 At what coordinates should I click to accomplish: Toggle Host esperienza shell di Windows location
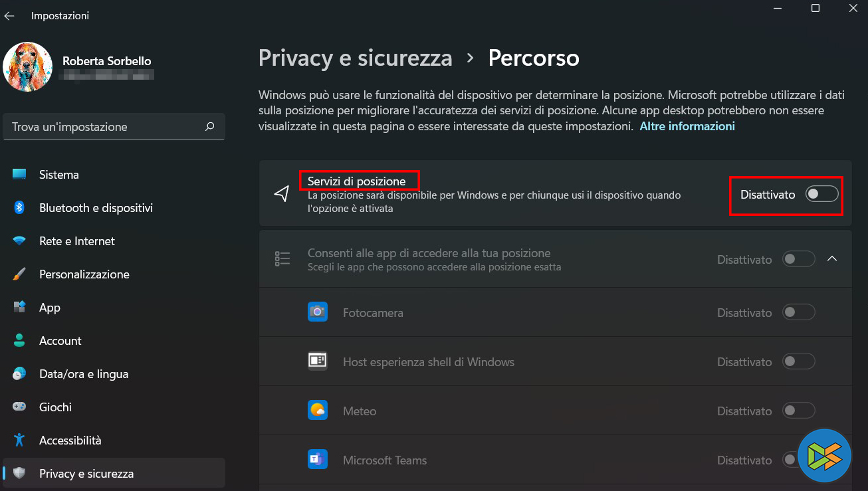pyautogui.click(x=798, y=362)
